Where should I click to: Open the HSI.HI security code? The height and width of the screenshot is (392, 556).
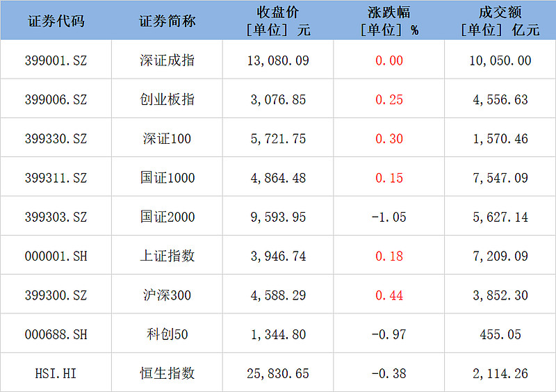[x=56, y=373]
